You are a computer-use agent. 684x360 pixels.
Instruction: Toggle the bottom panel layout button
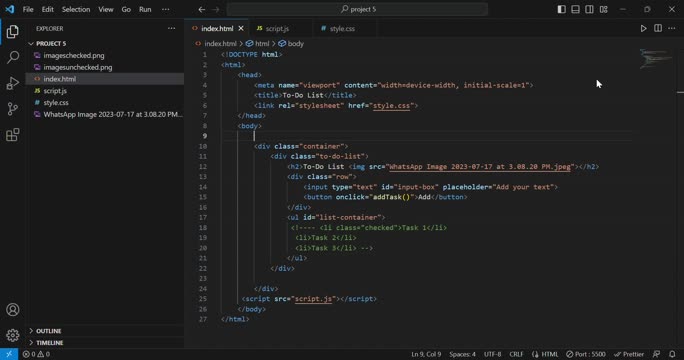point(575,9)
